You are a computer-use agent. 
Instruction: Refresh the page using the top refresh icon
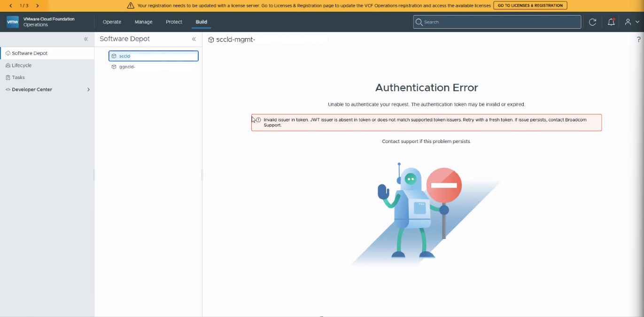593,22
